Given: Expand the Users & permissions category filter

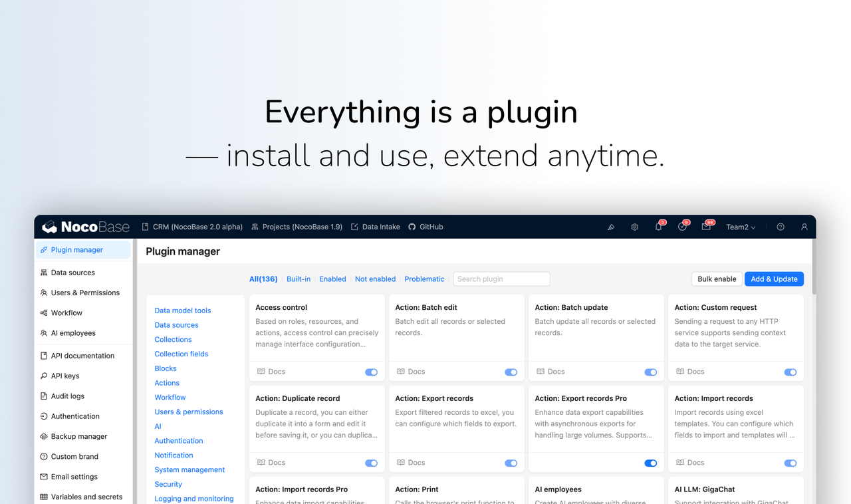Looking at the screenshot, I should 189,412.
